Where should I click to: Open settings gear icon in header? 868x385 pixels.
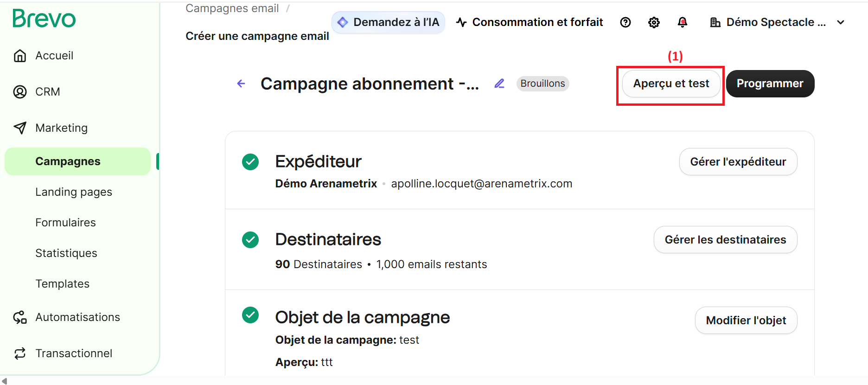point(654,22)
